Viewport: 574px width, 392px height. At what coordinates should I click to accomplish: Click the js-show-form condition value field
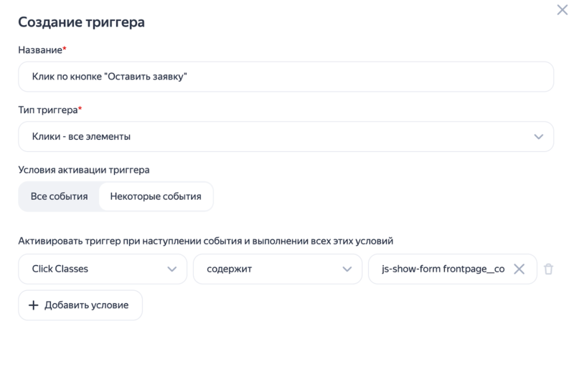click(x=443, y=269)
